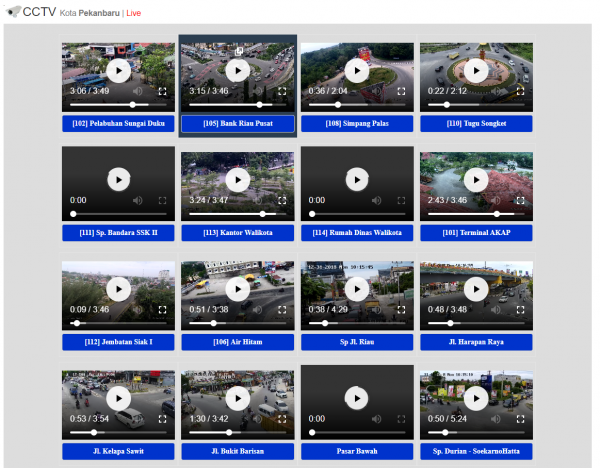Click the [102] Pelabuhan Sungai Duku label

118,124
